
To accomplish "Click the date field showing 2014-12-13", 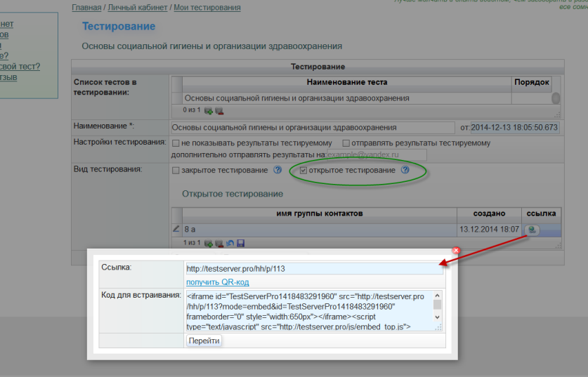I will [514, 127].
